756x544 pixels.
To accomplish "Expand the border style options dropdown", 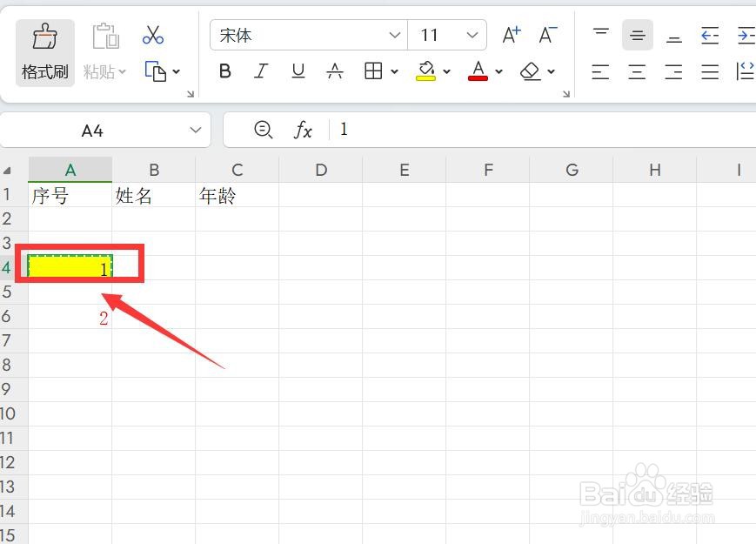I will tap(393, 71).
